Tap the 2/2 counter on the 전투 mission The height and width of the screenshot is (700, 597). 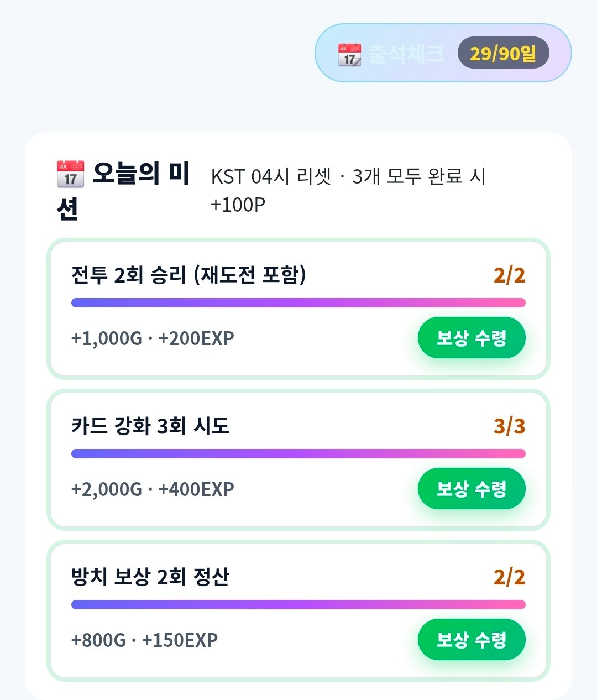click(x=509, y=275)
